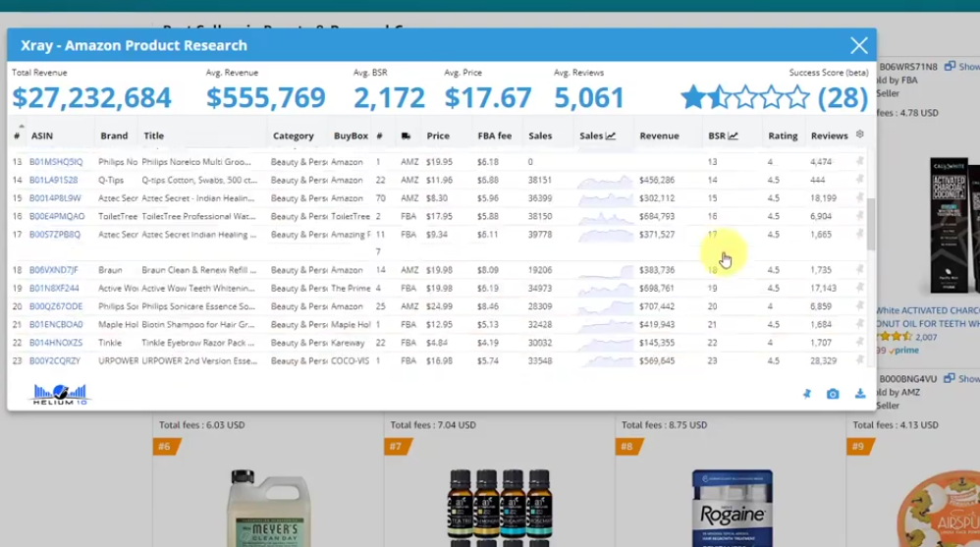Viewport: 980px width, 547px height.
Task: Open ASIN link B06VXND7JF
Action: (x=54, y=269)
